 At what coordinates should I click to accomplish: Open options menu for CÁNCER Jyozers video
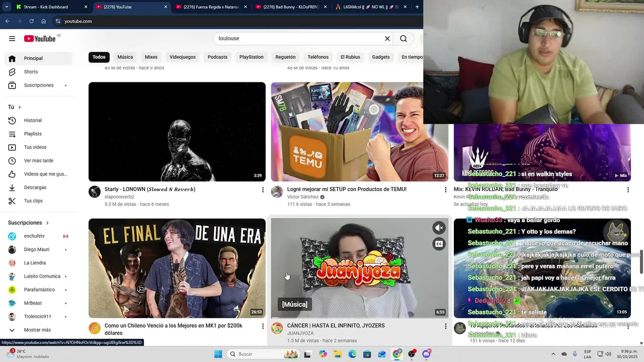pos(445,326)
